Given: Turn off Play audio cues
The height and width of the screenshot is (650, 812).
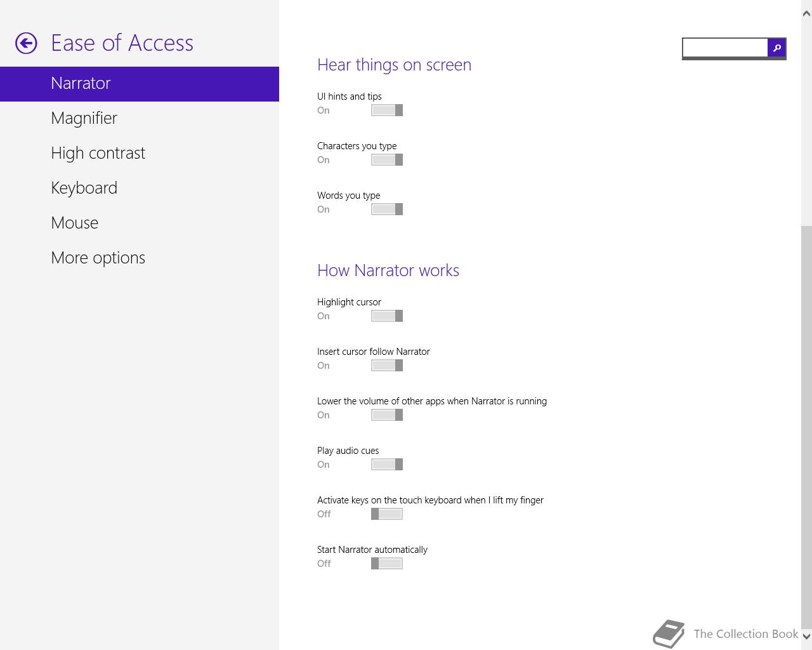Looking at the screenshot, I should coord(387,465).
